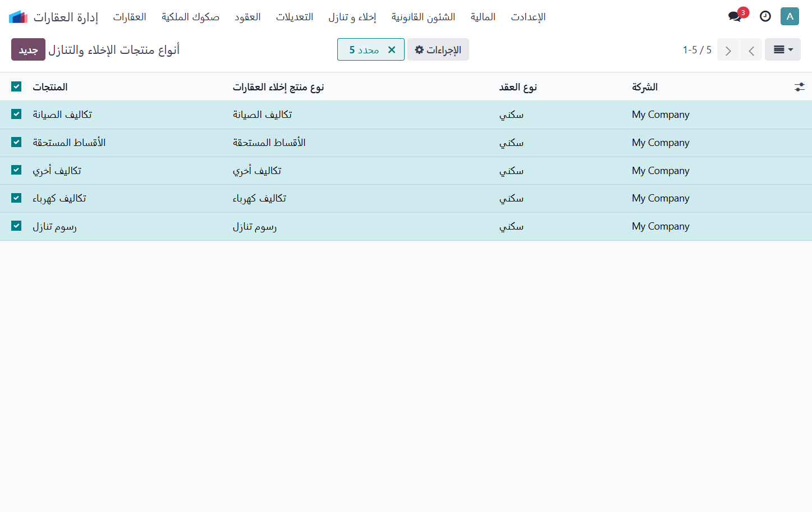Open the العقود menu

click(247, 17)
